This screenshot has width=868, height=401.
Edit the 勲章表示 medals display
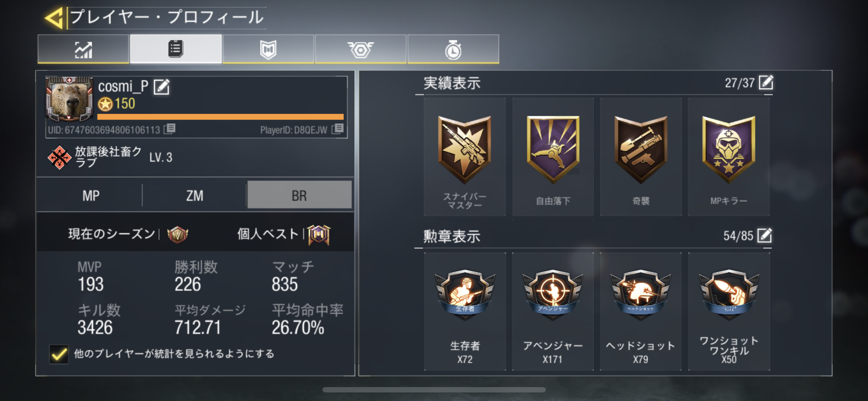click(765, 235)
